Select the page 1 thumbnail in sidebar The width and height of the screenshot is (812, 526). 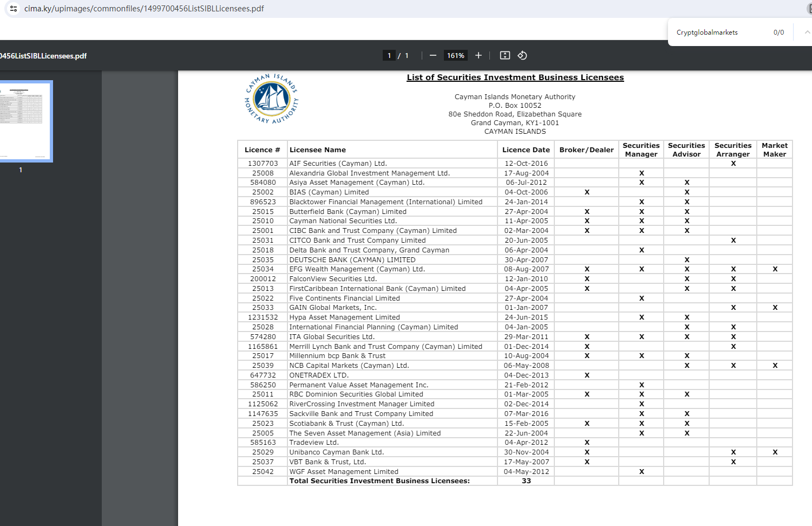25,121
